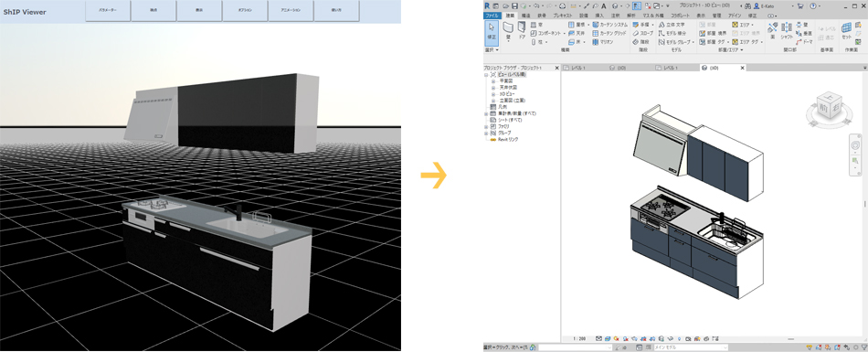The image size is (868, 352).
Task: Open the アドイン ribbon tab
Action: pyautogui.click(x=734, y=16)
